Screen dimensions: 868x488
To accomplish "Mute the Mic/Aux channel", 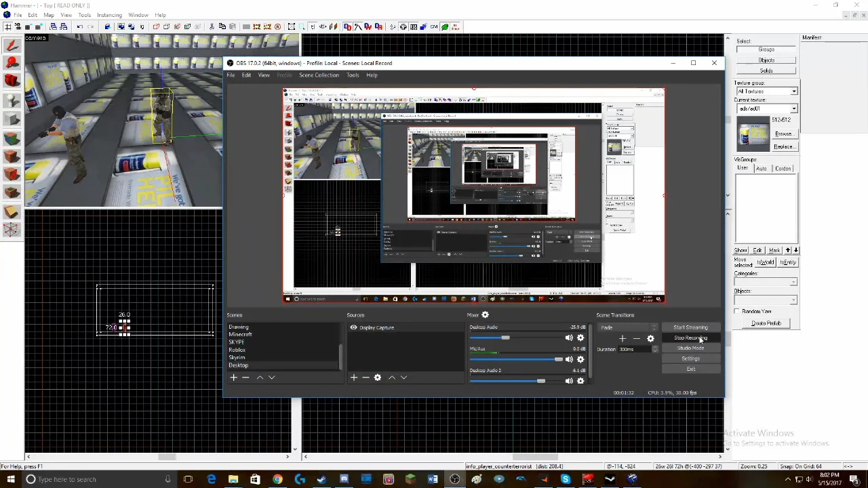I will [569, 359].
